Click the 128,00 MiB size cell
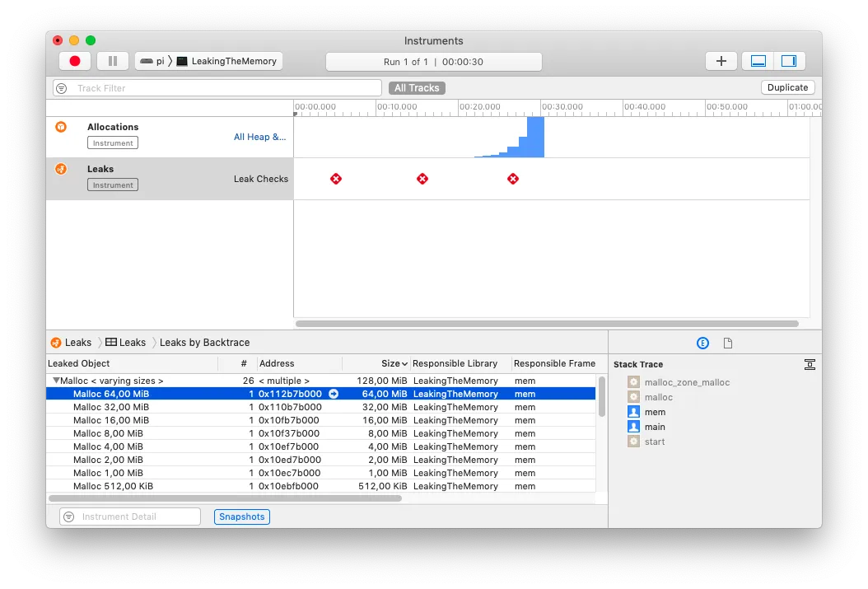The width and height of the screenshot is (868, 589). coord(382,381)
